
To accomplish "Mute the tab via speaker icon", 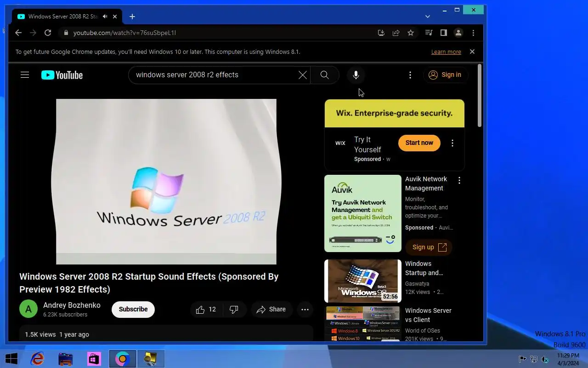I will (x=105, y=17).
